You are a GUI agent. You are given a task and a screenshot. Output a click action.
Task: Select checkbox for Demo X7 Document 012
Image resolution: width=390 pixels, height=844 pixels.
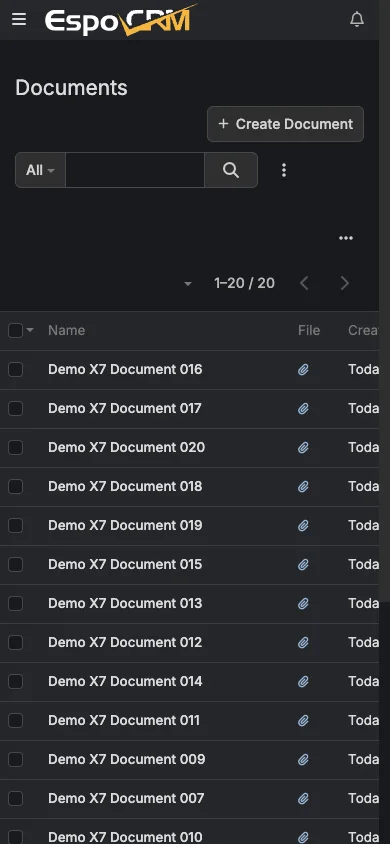pos(16,643)
